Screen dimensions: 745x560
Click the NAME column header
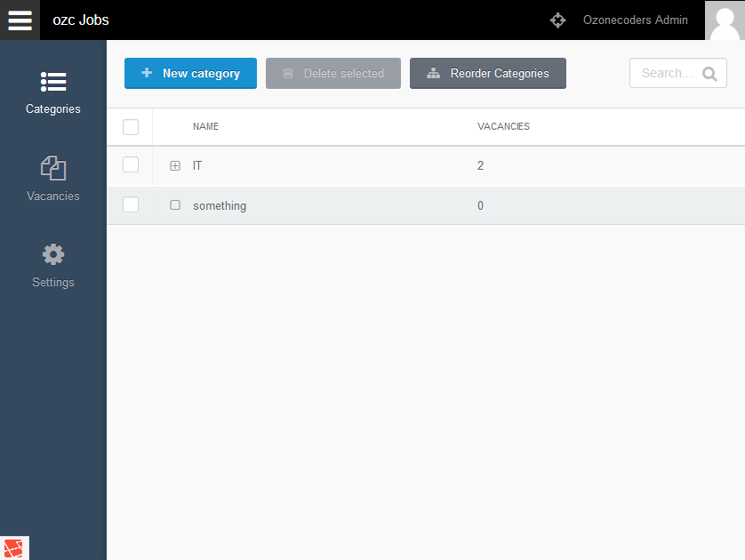(205, 126)
